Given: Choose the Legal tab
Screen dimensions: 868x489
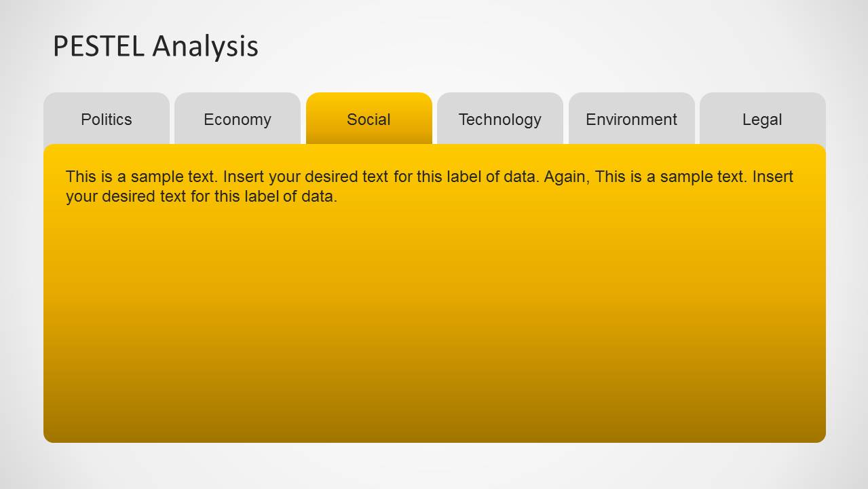Looking at the screenshot, I should pos(763,119).
